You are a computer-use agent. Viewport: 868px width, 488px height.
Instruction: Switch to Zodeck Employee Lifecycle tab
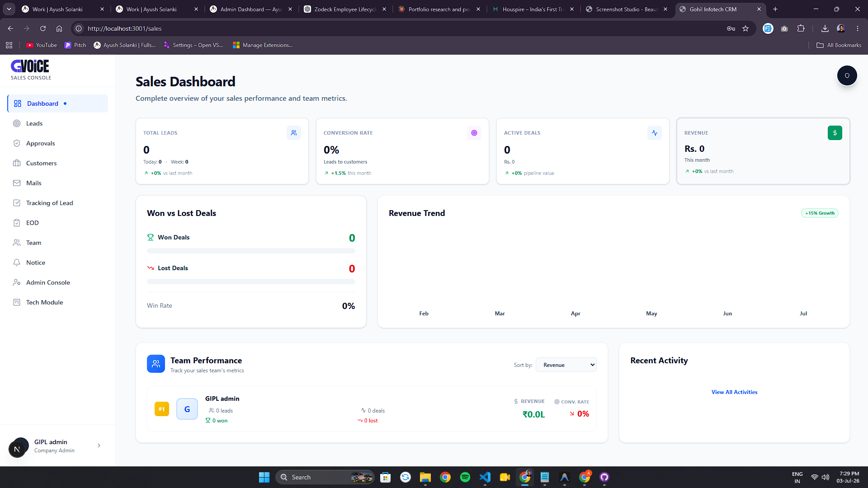click(345, 9)
